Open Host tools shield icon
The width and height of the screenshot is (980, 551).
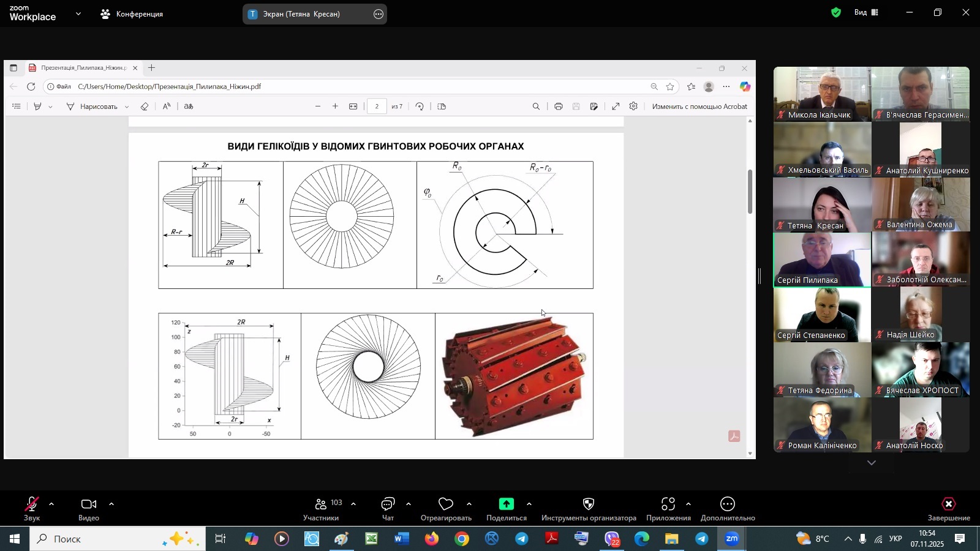point(588,504)
